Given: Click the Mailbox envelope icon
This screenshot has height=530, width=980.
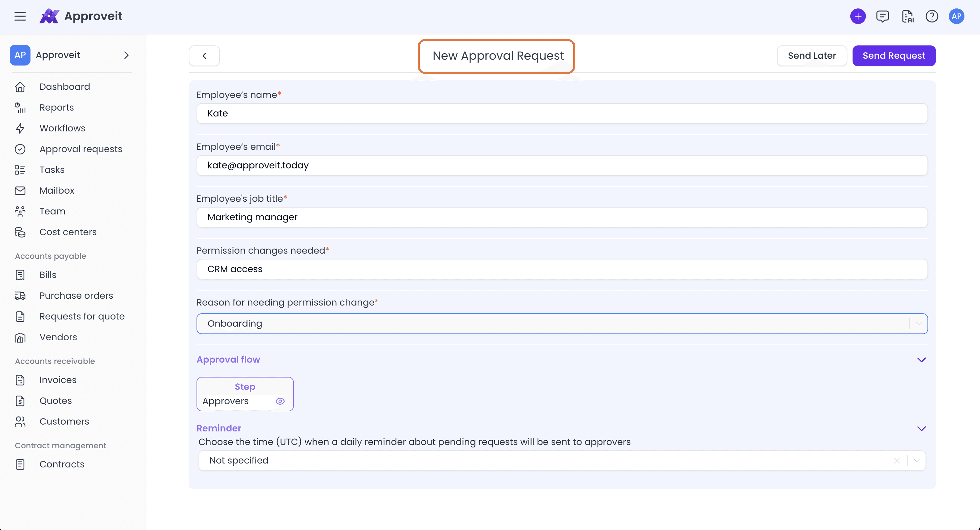Looking at the screenshot, I should (20, 191).
